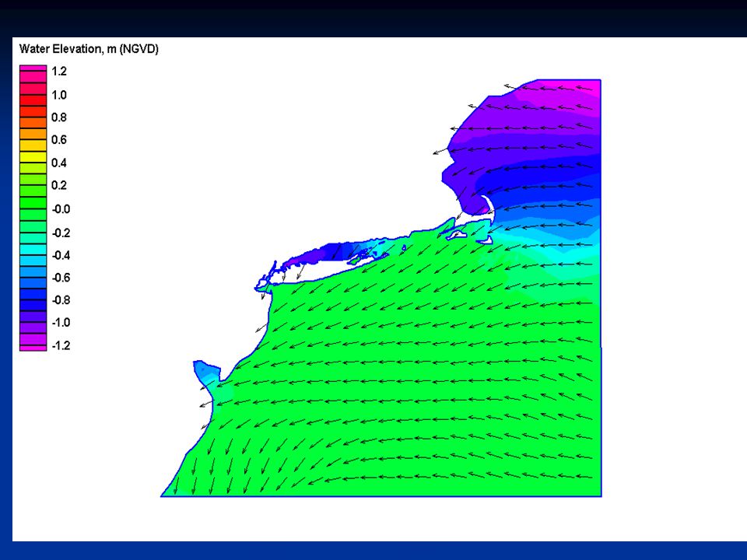Click the 'Water Elevation, m (NGVD)' legend title

pyautogui.click(x=89, y=49)
